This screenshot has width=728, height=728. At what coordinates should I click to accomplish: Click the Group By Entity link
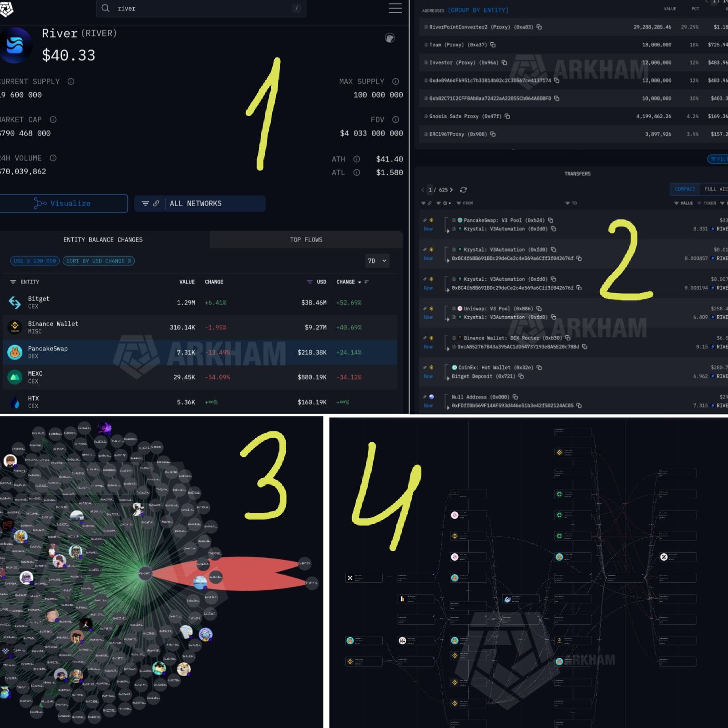point(478,10)
